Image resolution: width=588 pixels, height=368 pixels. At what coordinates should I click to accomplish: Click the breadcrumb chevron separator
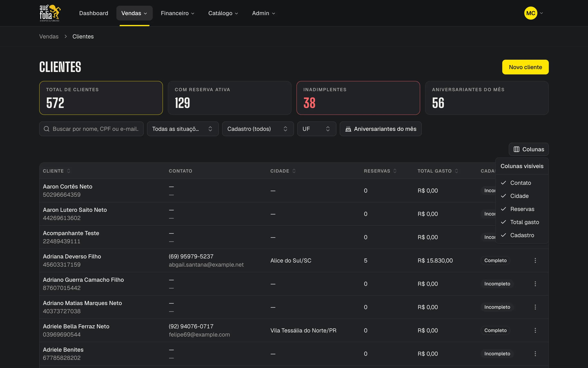tap(66, 37)
